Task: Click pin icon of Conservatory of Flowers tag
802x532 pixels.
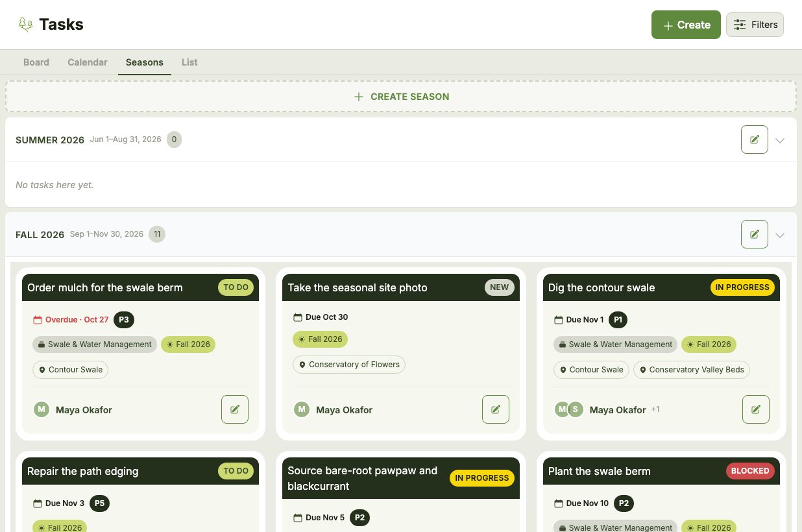Action: [302, 365]
